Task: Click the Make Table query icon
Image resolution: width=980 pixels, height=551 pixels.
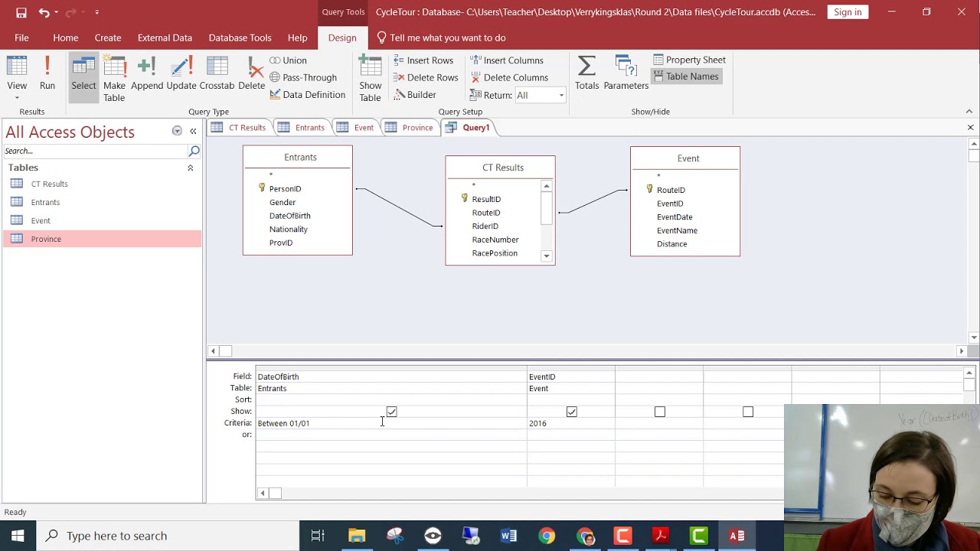Action: (x=114, y=78)
